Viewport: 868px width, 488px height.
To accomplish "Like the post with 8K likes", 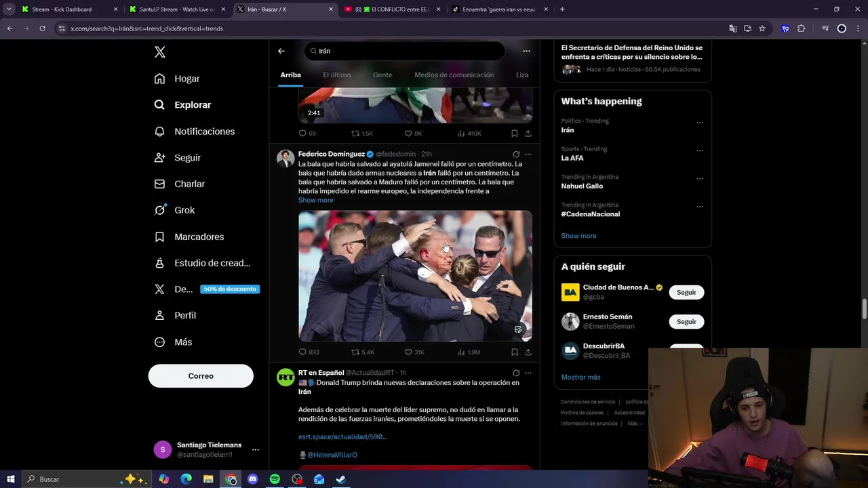I will point(413,134).
